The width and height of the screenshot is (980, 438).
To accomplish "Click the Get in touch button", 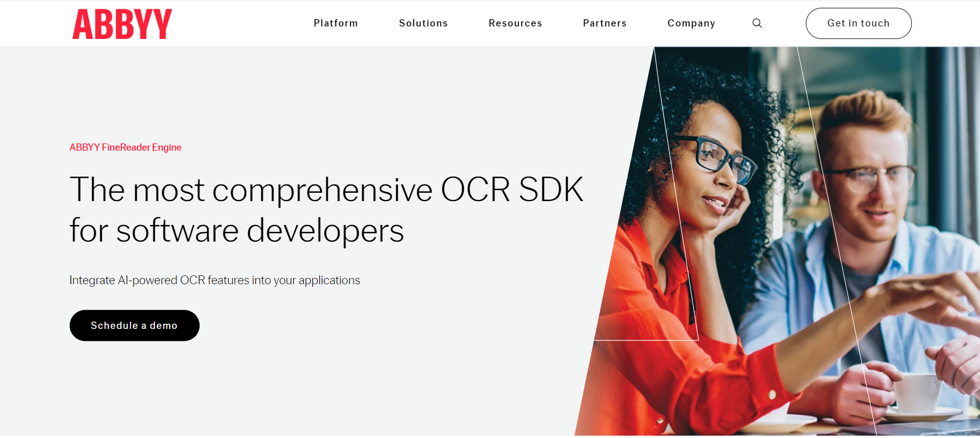I will coord(858,23).
